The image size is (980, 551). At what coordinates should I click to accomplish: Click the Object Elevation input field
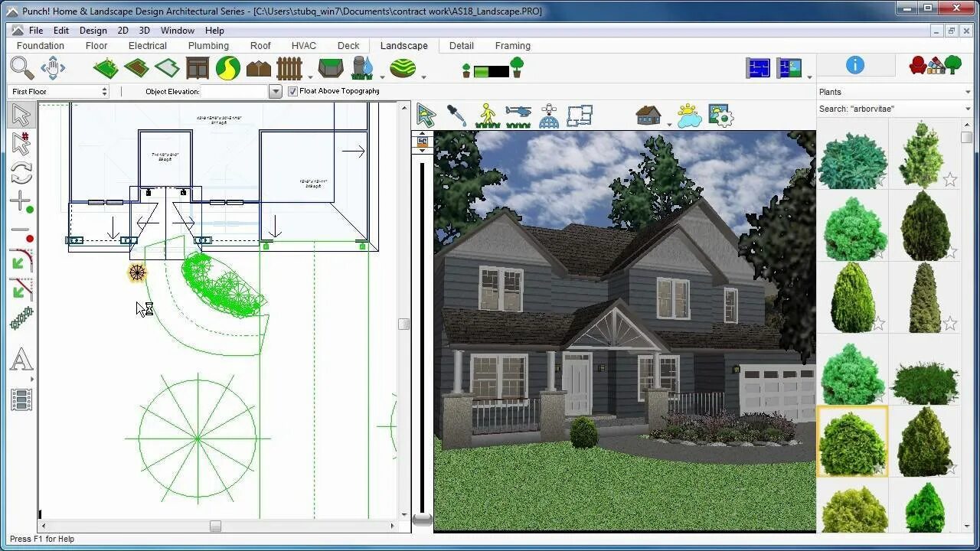(x=235, y=91)
